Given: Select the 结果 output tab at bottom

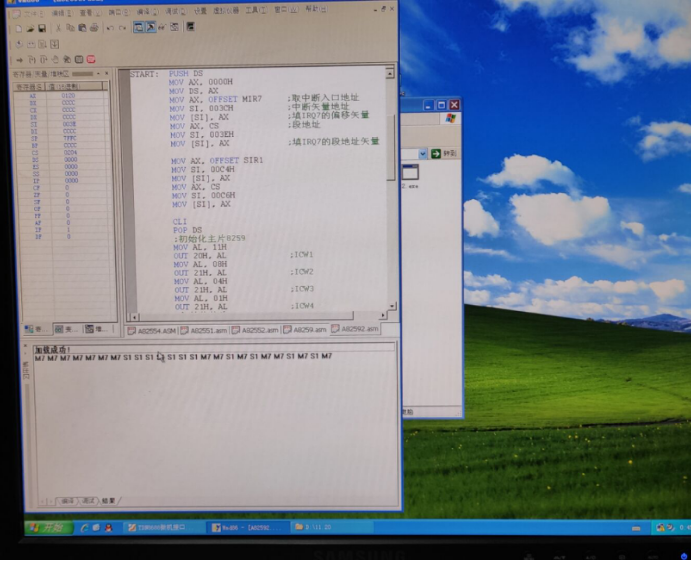Looking at the screenshot, I should pyautogui.click(x=108, y=499).
